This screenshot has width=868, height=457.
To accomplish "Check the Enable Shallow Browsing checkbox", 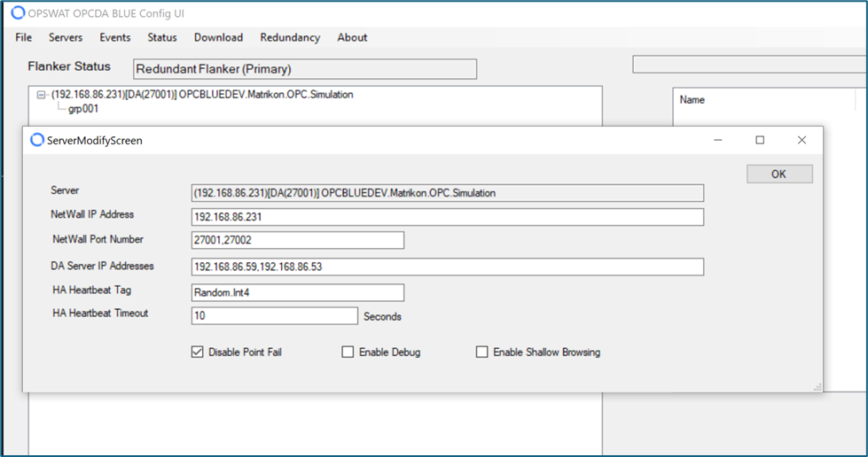I will [482, 352].
